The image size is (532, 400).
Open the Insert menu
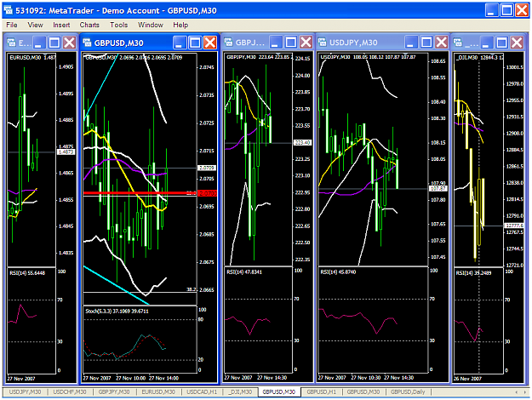(x=61, y=25)
